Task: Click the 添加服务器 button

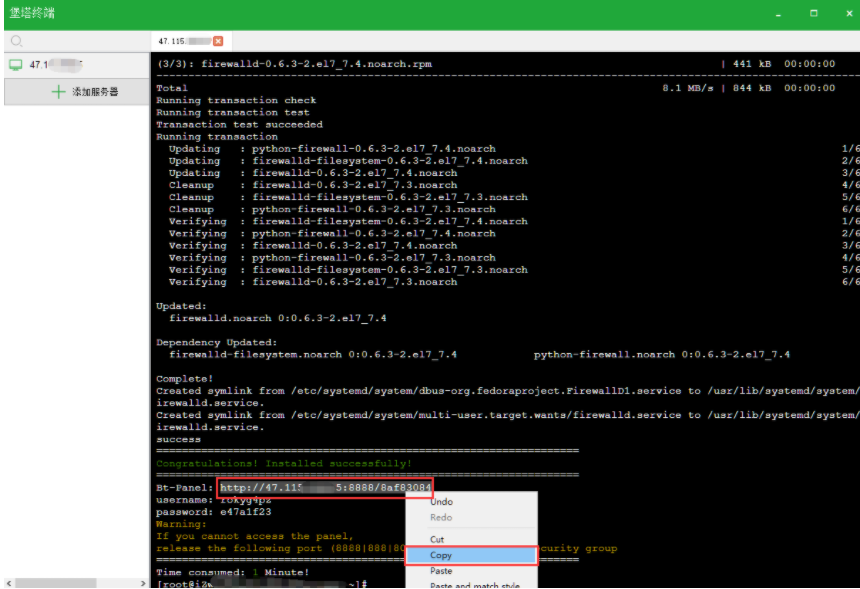Action: point(77,92)
